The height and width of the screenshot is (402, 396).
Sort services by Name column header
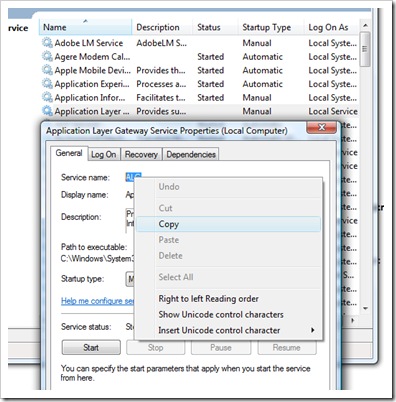point(86,27)
